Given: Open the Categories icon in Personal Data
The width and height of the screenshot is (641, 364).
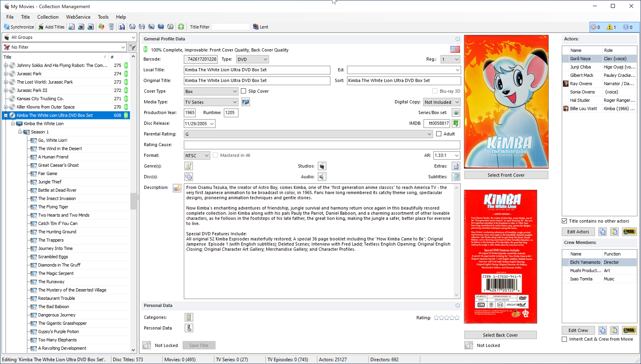Looking at the screenshot, I should coord(189,317).
